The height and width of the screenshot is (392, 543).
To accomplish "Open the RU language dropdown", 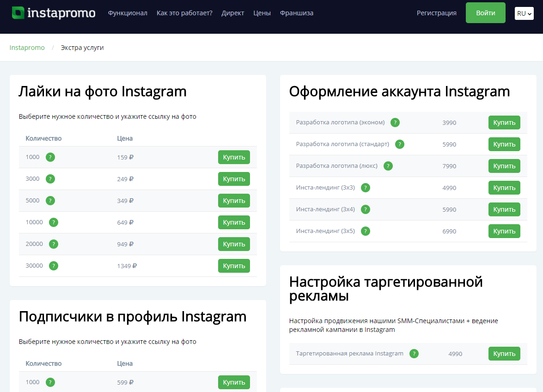I will pyautogui.click(x=524, y=13).
